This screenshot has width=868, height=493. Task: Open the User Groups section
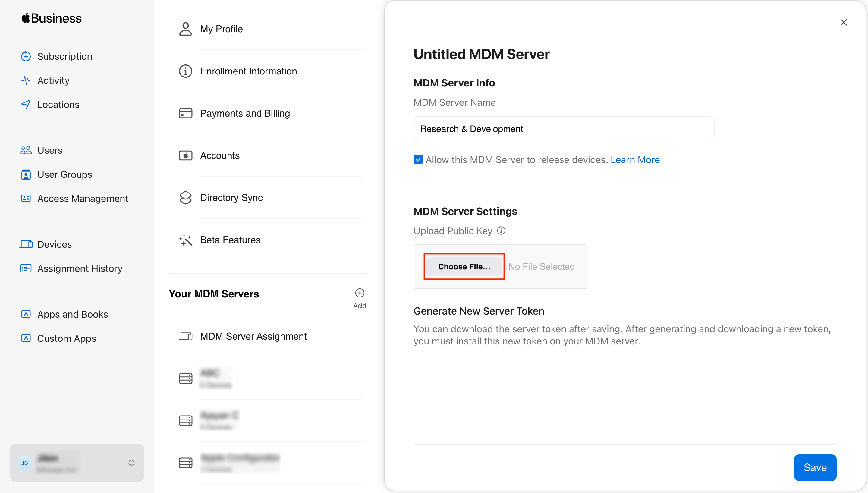pyautogui.click(x=65, y=174)
